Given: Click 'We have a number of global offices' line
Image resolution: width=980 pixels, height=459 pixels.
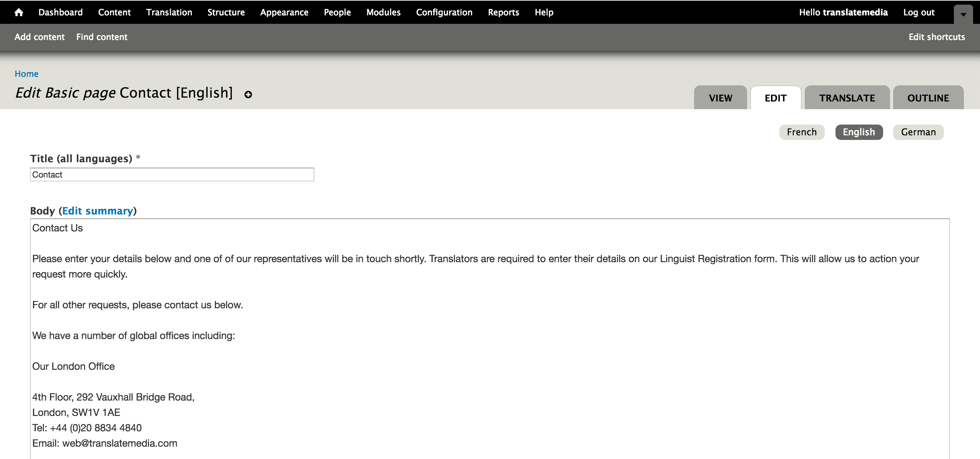Looking at the screenshot, I should tap(133, 336).
